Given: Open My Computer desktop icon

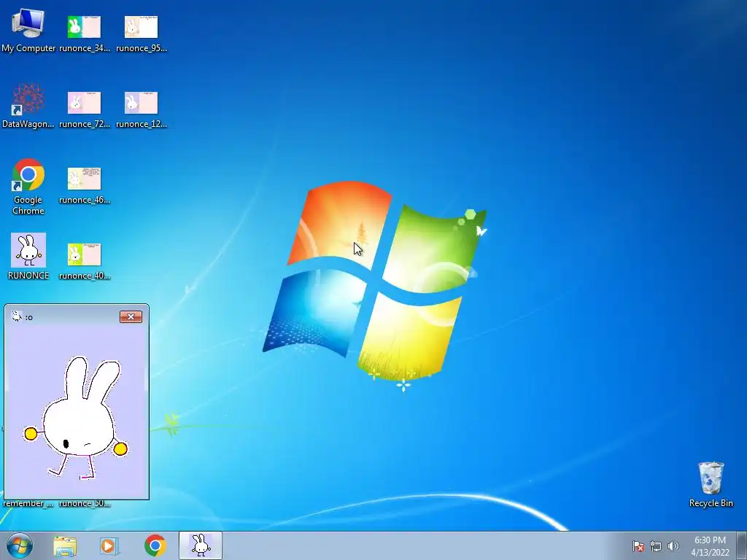Looking at the screenshot, I should click(28, 31).
